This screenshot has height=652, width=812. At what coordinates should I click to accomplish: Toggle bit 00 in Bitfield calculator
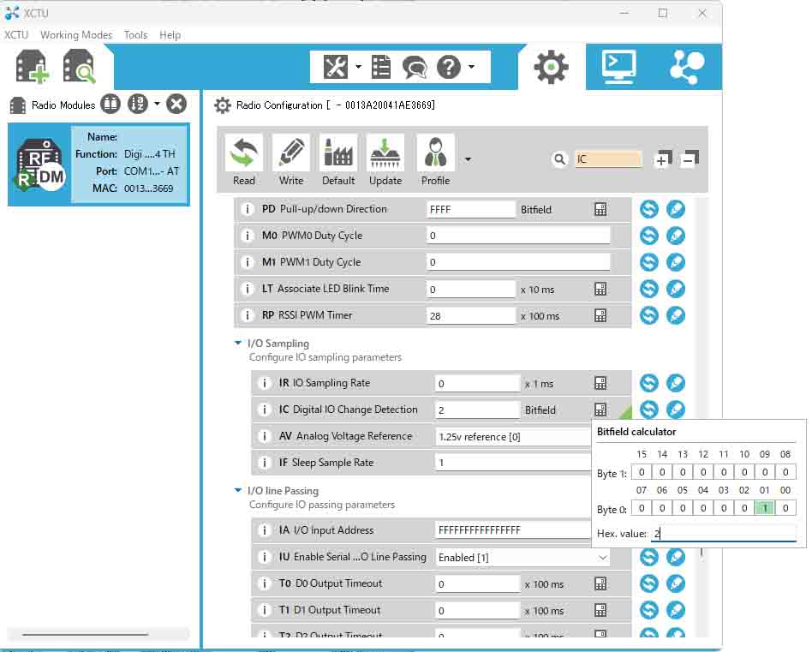(x=785, y=508)
